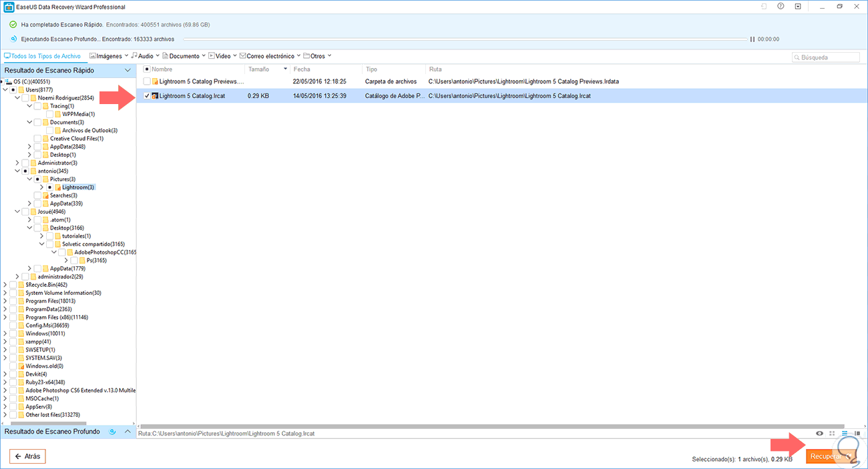Image resolution: width=868 pixels, height=469 pixels.
Task: Check the Program Files(18013) checkbox
Action: click(13, 302)
